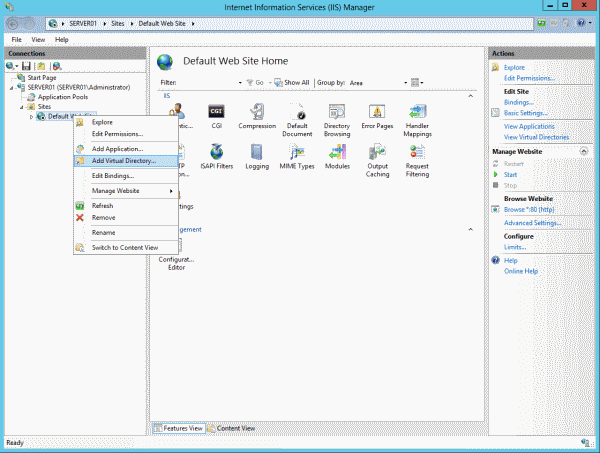Viewport: 600px width, 453px height.
Task: Choose Refresh from context menu
Action: [x=126, y=206]
